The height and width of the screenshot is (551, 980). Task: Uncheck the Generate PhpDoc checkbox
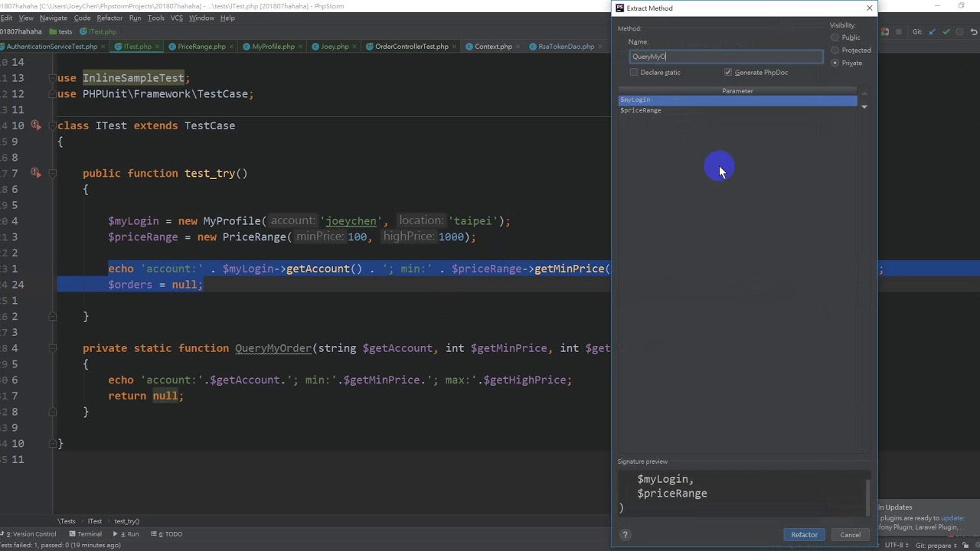click(x=756, y=73)
